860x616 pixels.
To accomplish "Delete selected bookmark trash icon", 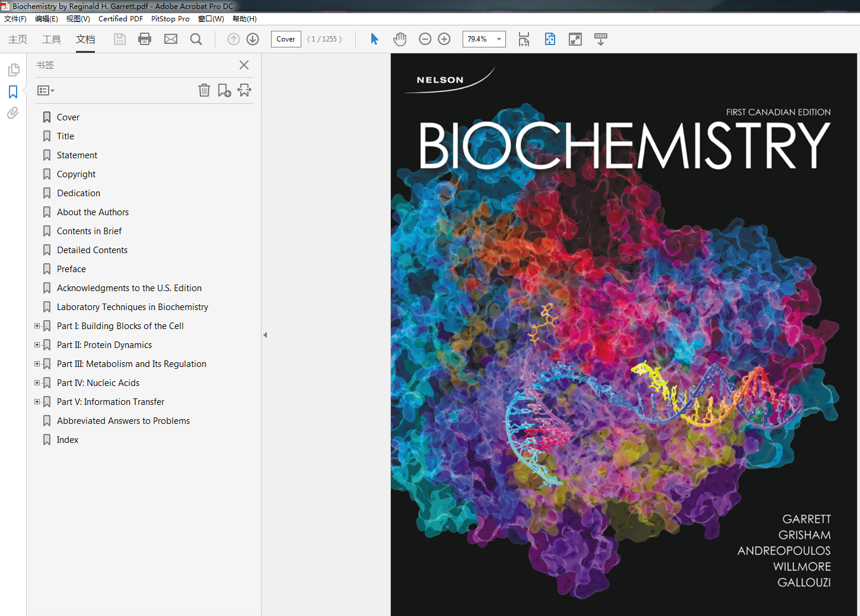I will pos(204,90).
